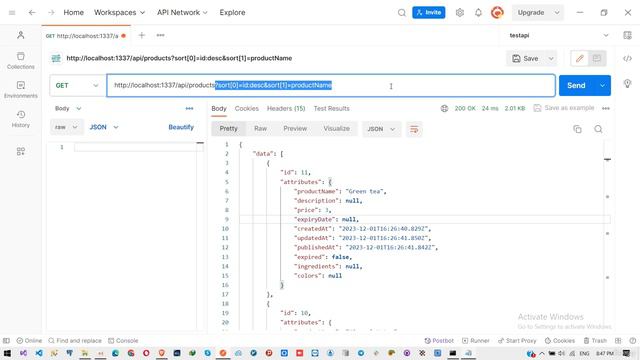Screen dimensions: 640x360
Task: Open request body options ellipsis
Action: pyautogui.click(x=189, y=109)
